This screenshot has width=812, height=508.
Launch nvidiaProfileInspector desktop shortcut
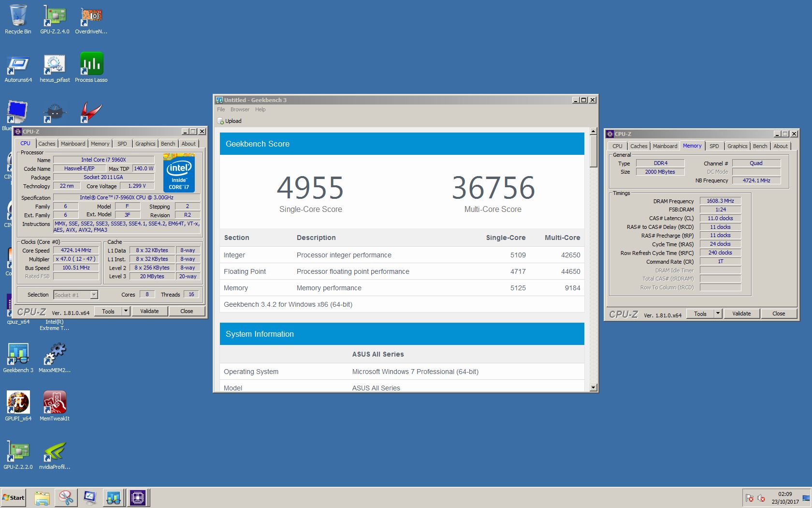pyautogui.click(x=55, y=455)
